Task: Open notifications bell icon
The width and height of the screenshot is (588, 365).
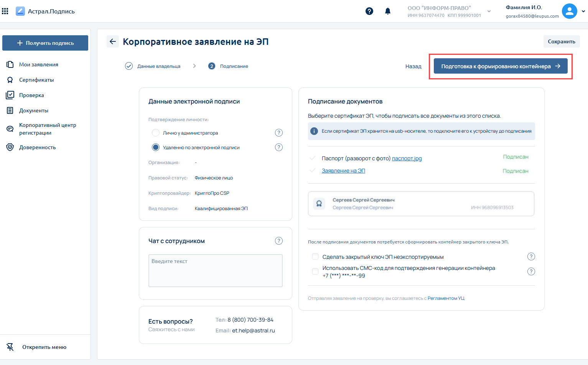Action: click(x=388, y=11)
